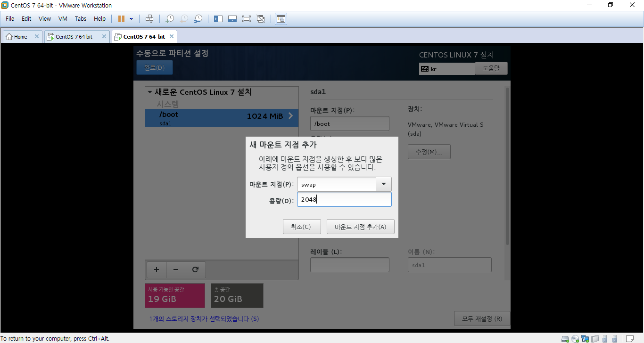The width and height of the screenshot is (644, 343).
Task: Close the Home tab
Action: point(36,37)
